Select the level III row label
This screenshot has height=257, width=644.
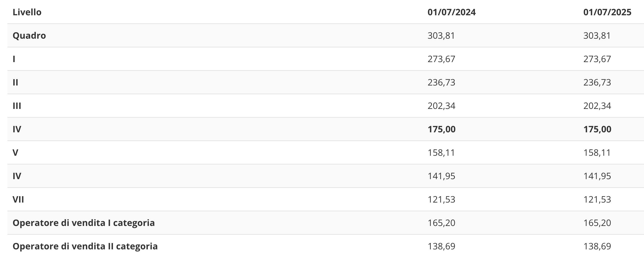(17, 106)
